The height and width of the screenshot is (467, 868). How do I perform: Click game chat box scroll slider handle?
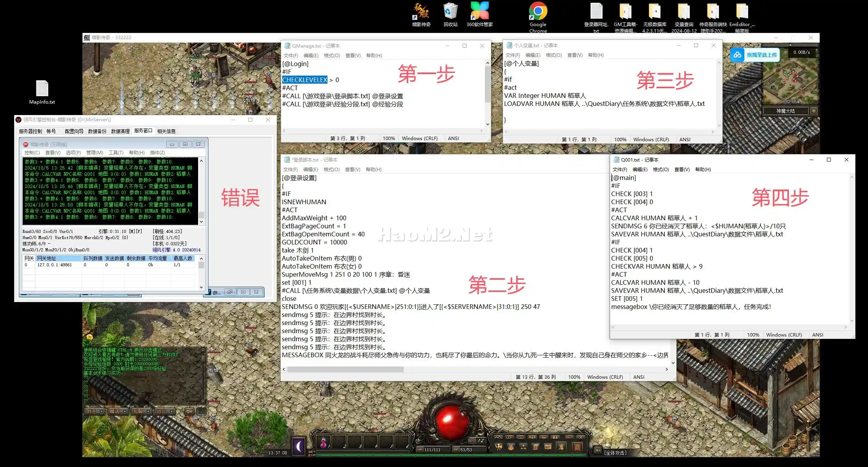[x=203, y=359]
